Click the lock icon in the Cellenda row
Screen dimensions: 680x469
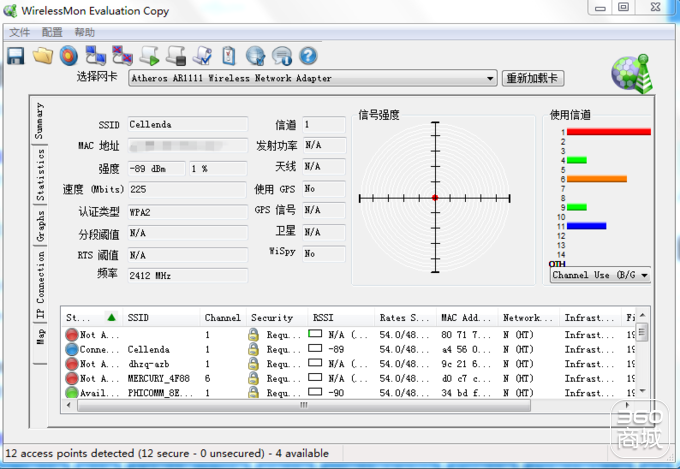[253, 349]
